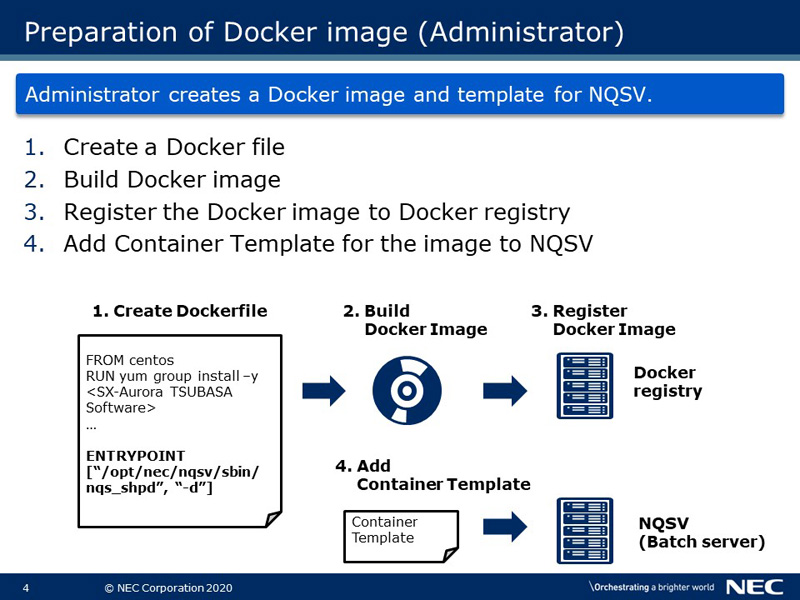Image resolution: width=800 pixels, height=600 pixels.
Task: Click the slide page number 4
Action: click(x=26, y=588)
